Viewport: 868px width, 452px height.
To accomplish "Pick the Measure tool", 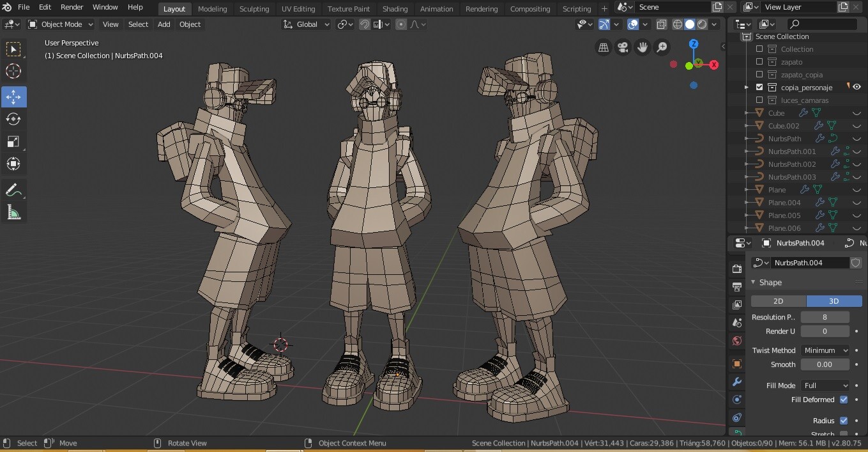I will (x=13, y=212).
